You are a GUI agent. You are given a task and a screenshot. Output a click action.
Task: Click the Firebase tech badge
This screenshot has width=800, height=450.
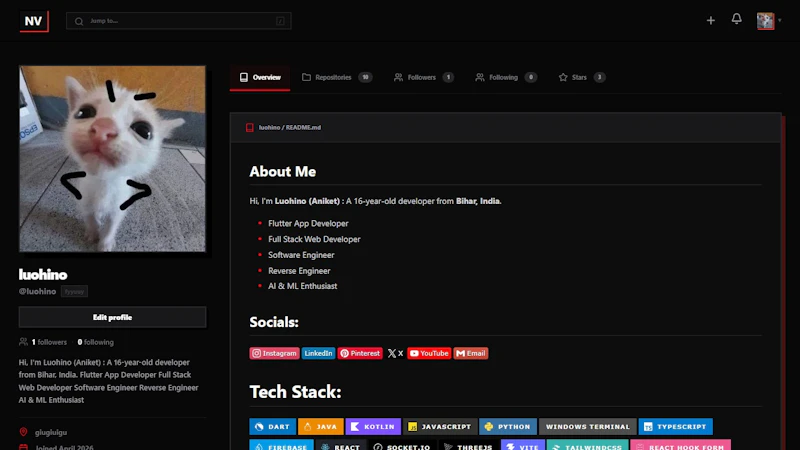[x=281, y=445]
